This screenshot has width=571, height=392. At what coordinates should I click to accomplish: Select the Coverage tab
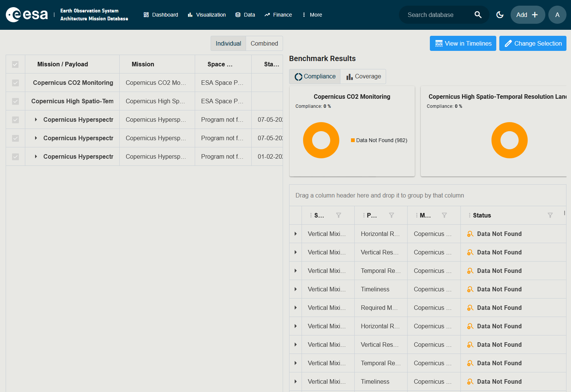(x=363, y=77)
